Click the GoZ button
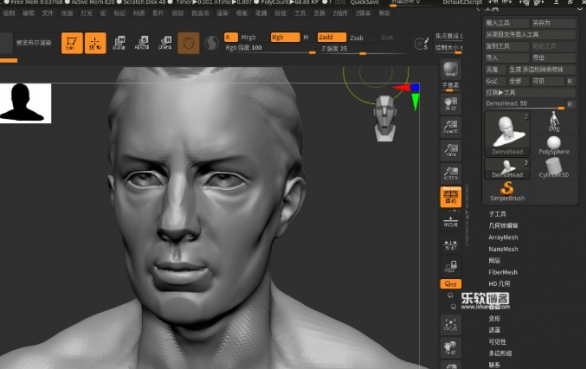Image resolution: width=586 pixels, height=369 pixels. 494,81
